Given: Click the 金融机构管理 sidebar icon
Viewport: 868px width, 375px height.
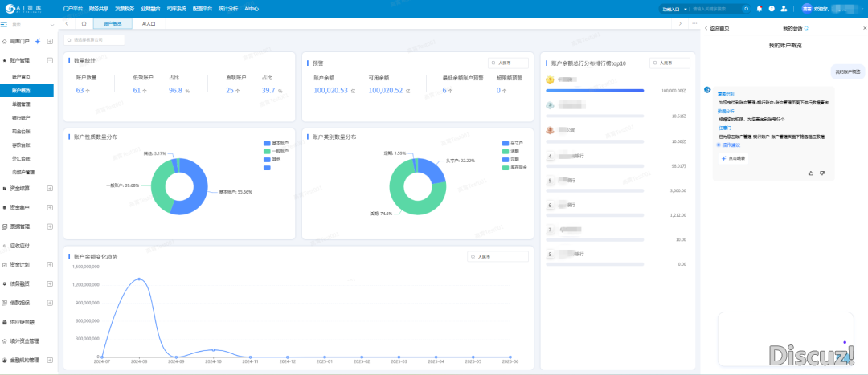Looking at the screenshot, I should [5, 360].
